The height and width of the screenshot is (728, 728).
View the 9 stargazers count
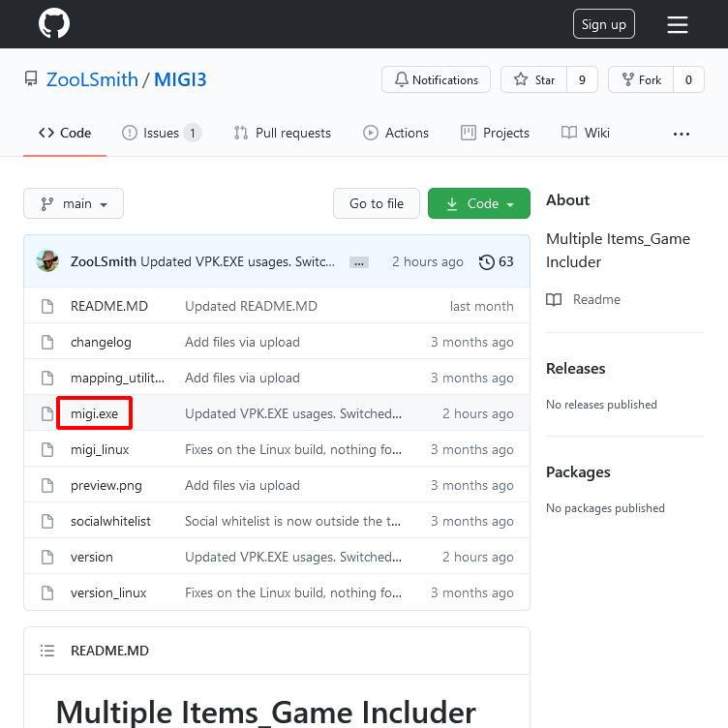[582, 79]
